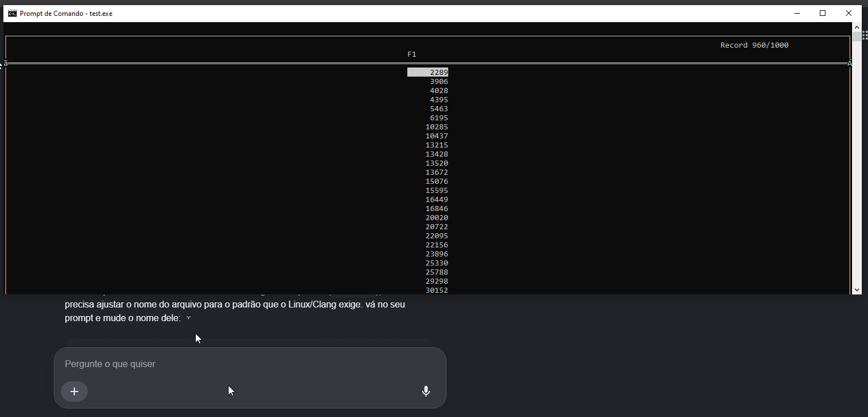
Task: Click the value 10437
Action: (x=437, y=136)
